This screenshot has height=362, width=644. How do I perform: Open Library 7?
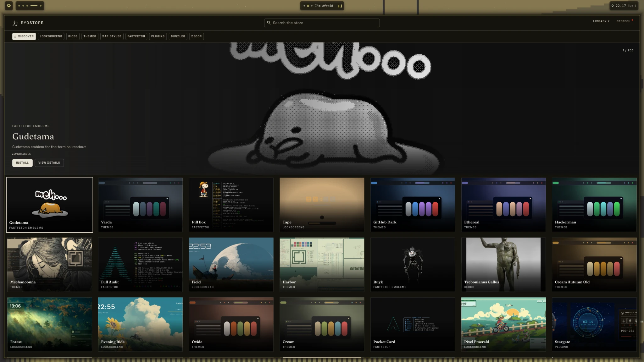[601, 21]
